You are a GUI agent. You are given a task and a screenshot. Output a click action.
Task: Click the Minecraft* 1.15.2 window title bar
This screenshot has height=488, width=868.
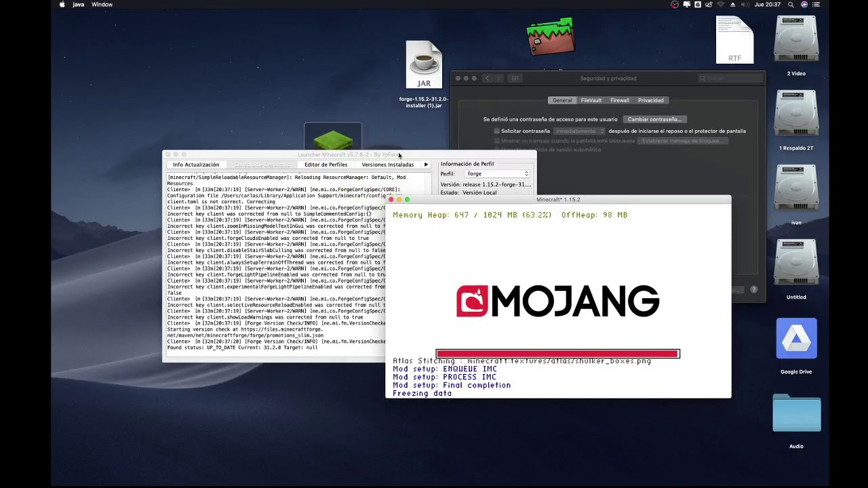coord(558,199)
